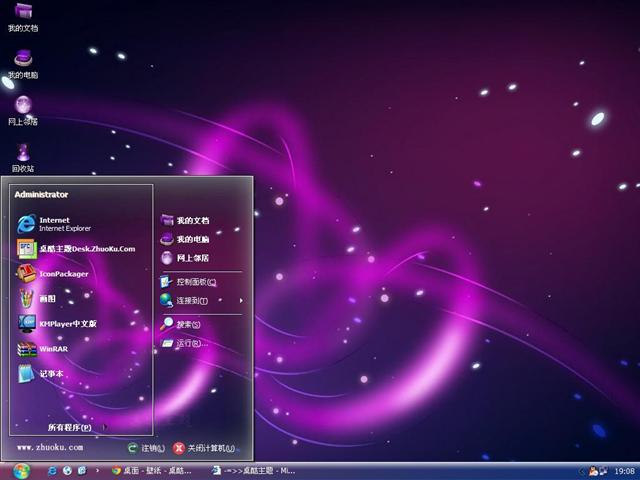This screenshot has width=640, height=480.
Task: Expand the 连接到(T) submenu
Action: tap(192, 300)
